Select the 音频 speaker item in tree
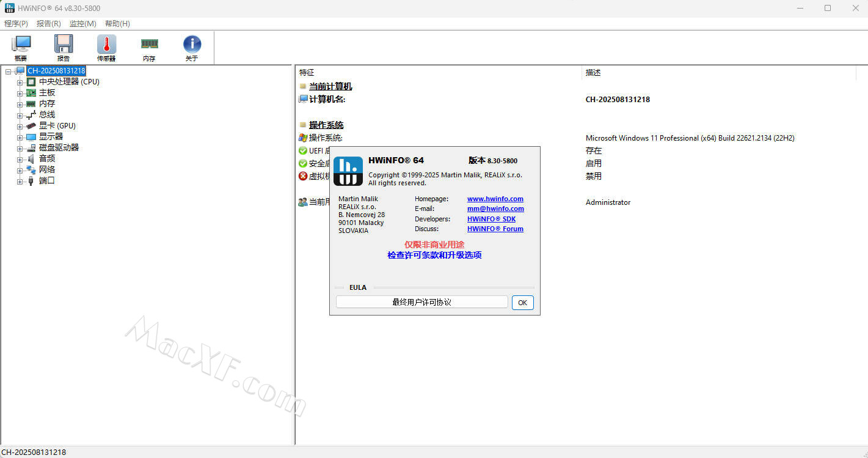The height and width of the screenshot is (458, 868). pos(47,159)
